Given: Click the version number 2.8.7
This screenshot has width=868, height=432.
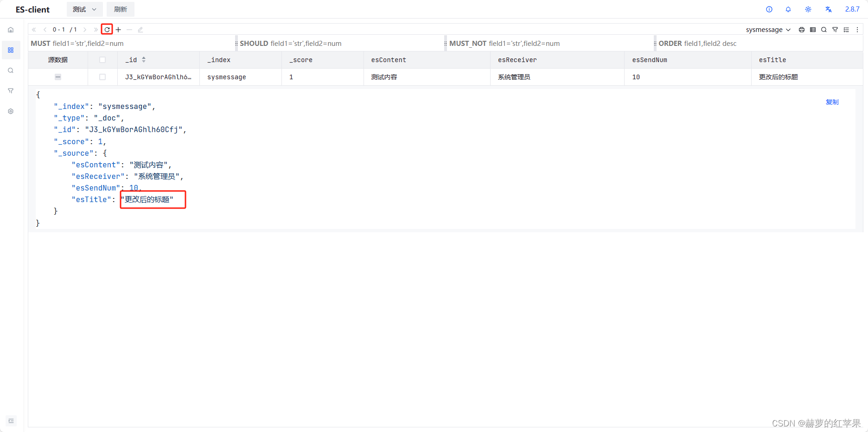Looking at the screenshot, I should [x=852, y=9].
